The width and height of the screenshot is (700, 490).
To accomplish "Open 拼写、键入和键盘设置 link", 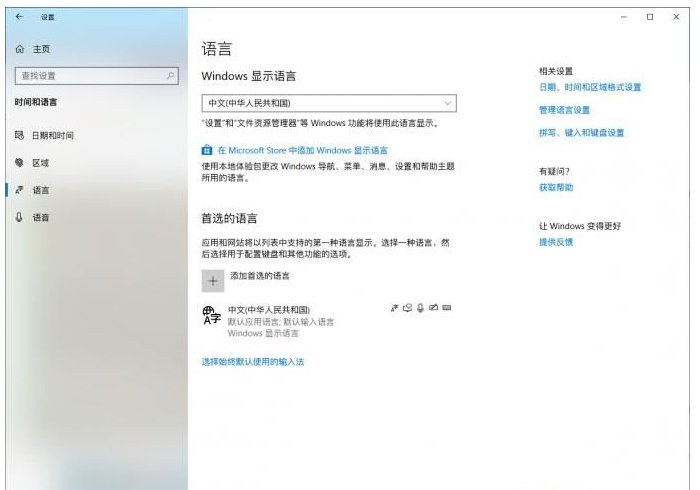I will coord(582,133).
